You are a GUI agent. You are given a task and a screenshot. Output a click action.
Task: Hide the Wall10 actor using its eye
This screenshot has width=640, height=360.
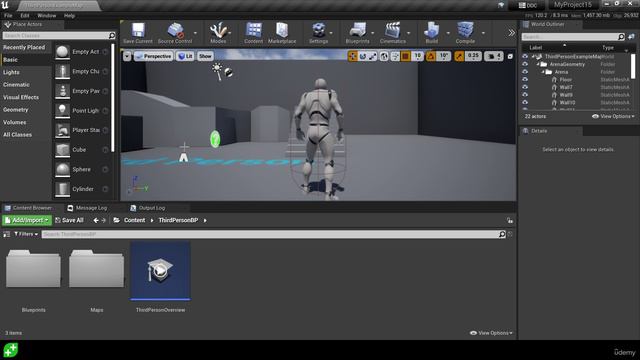pyautogui.click(x=525, y=102)
